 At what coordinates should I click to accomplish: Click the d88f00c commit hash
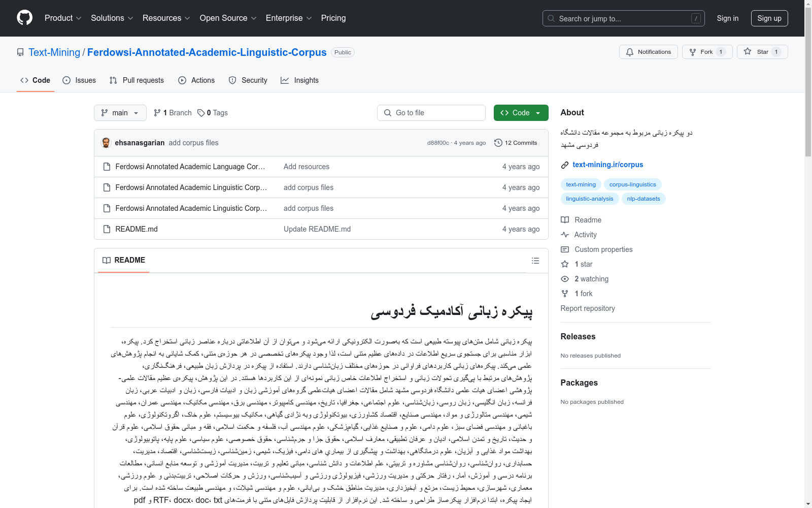pos(438,143)
